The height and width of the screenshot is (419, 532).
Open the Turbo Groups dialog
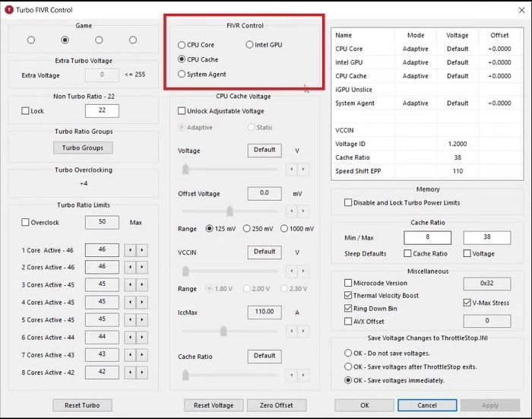tap(83, 148)
